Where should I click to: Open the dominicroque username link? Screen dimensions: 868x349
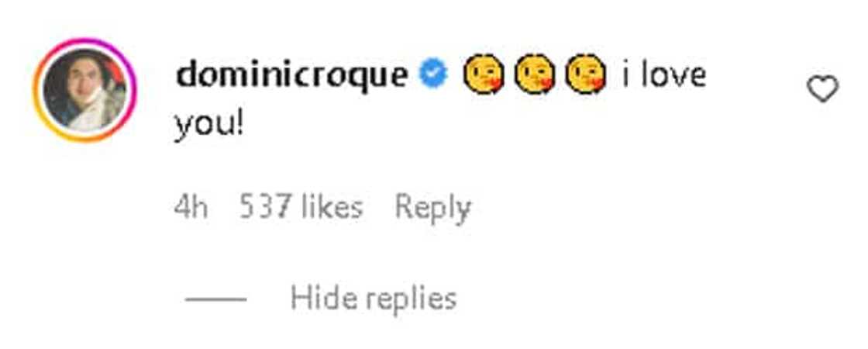pos(291,76)
